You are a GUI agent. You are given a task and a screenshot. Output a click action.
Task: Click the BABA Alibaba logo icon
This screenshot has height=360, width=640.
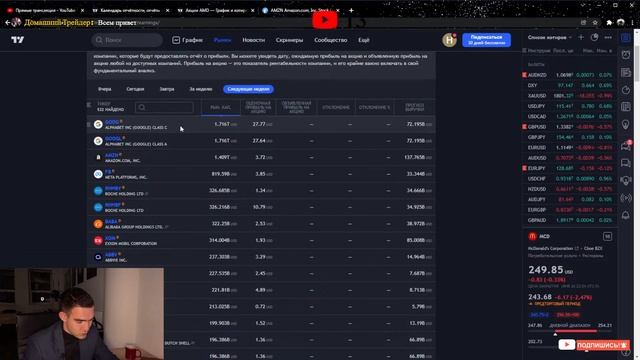[98, 224]
